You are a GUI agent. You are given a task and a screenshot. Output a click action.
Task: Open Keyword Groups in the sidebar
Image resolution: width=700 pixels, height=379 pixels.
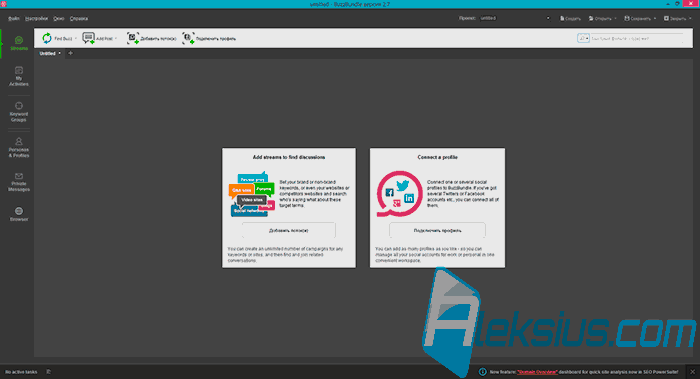[x=19, y=112]
